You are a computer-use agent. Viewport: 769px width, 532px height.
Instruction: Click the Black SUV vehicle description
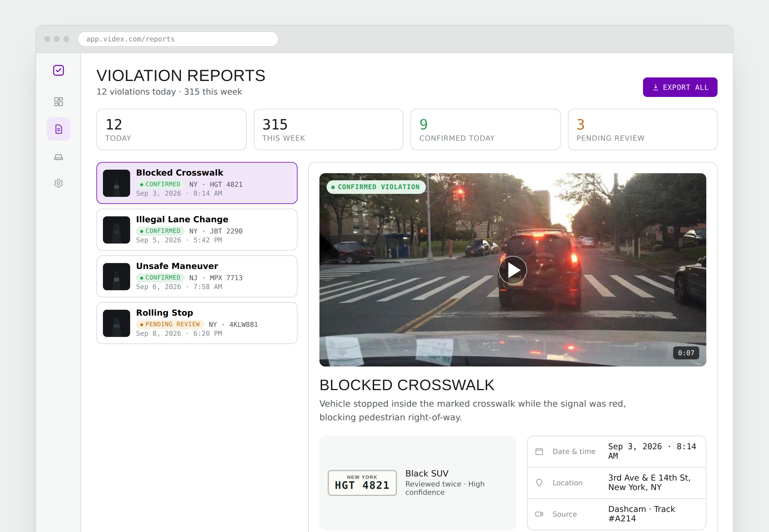(x=427, y=473)
